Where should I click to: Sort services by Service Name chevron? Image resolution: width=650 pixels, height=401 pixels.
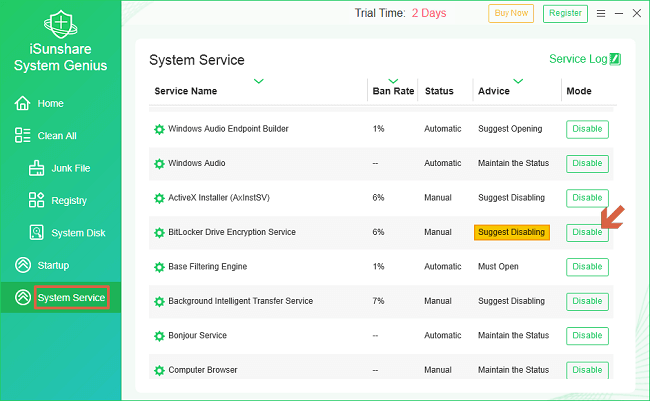click(x=259, y=81)
